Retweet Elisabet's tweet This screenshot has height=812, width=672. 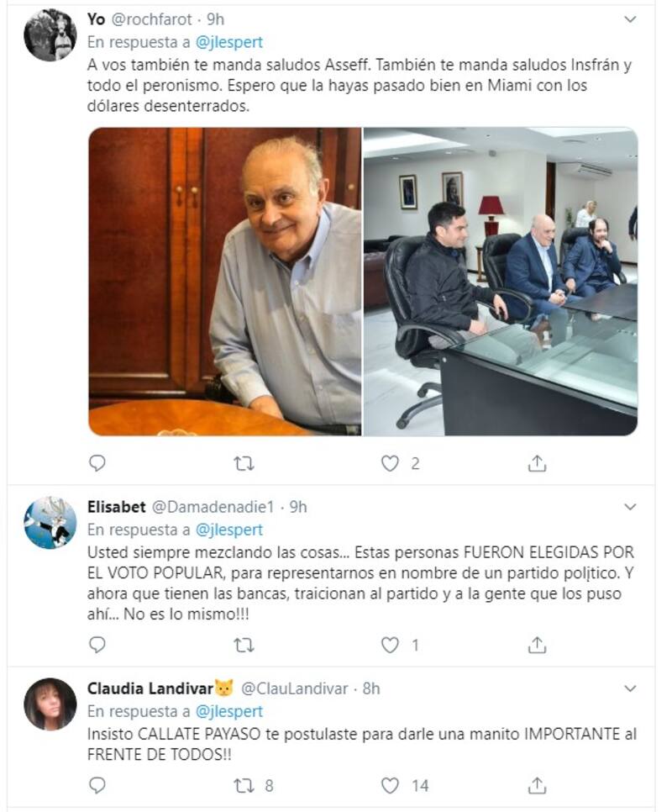point(244,646)
